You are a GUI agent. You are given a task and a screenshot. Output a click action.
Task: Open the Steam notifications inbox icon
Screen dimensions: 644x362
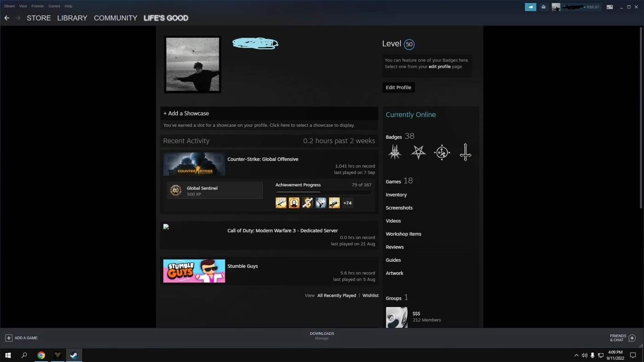543,7
